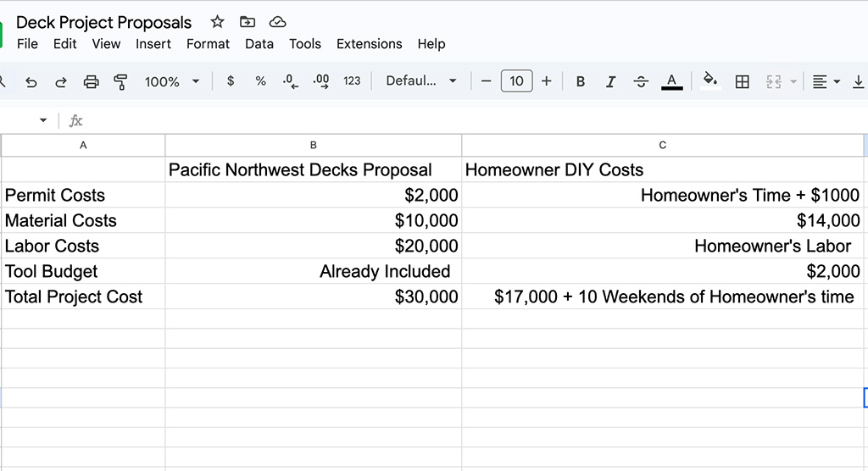868x471 pixels.
Task: Increase font size with plus
Action: coord(547,81)
